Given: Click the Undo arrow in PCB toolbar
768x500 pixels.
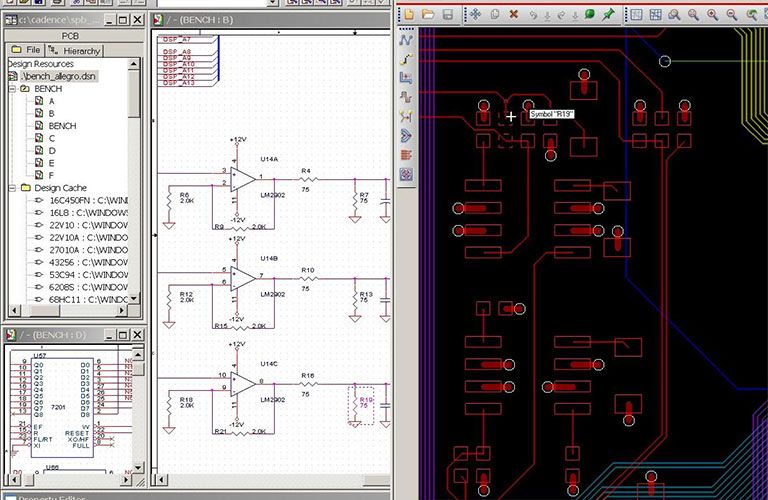Looking at the screenshot, I should 533,15.
